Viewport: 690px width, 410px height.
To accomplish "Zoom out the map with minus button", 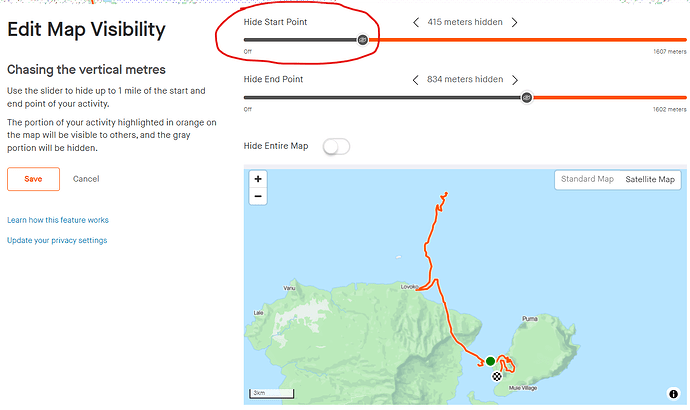I will [x=258, y=196].
